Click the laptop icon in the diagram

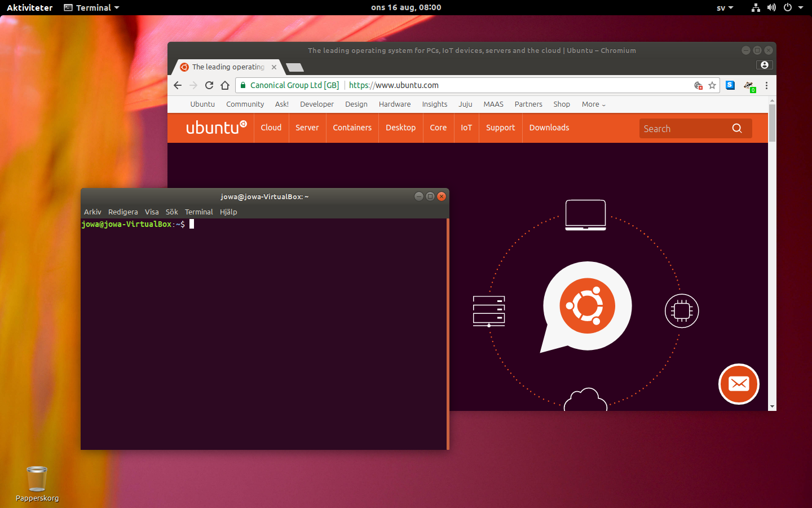pos(585,215)
